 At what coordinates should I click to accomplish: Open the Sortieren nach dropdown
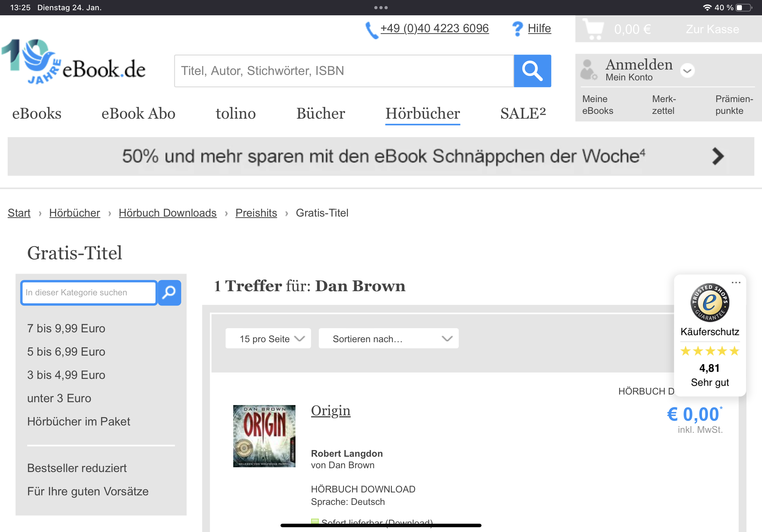[x=388, y=338]
